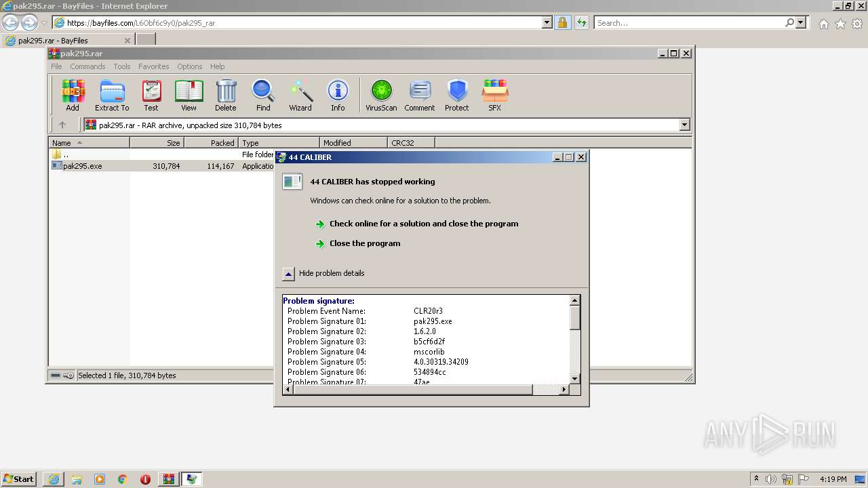Open Chrome from the taskbar

[x=123, y=479]
